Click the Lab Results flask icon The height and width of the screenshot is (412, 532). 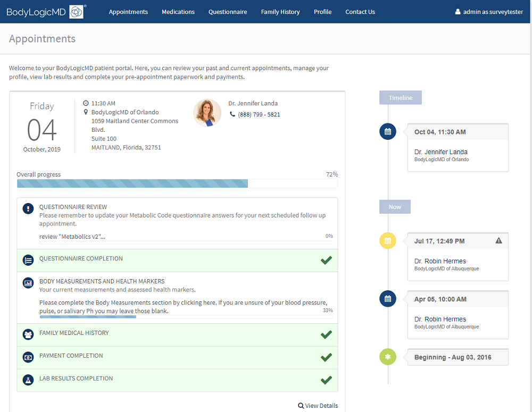point(28,380)
